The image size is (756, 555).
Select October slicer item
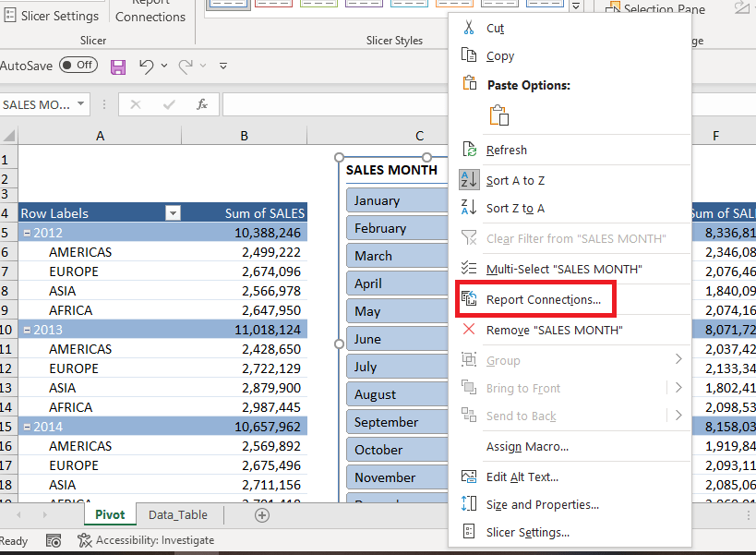[397, 450]
